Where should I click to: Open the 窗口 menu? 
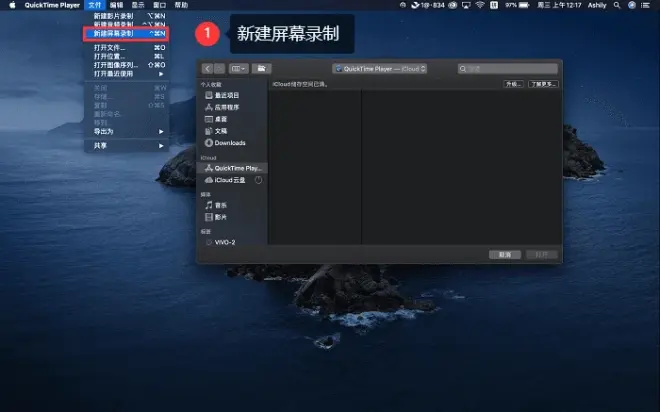coord(159,5)
